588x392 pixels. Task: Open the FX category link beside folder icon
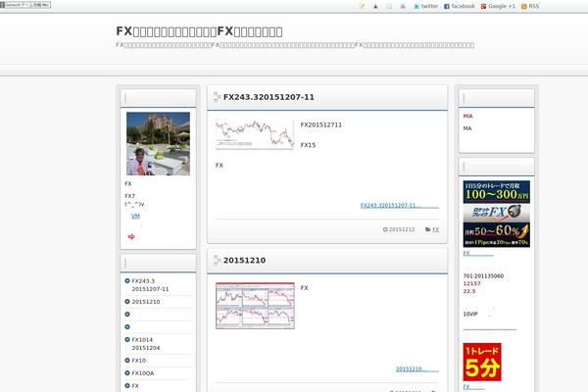click(435, 229)
